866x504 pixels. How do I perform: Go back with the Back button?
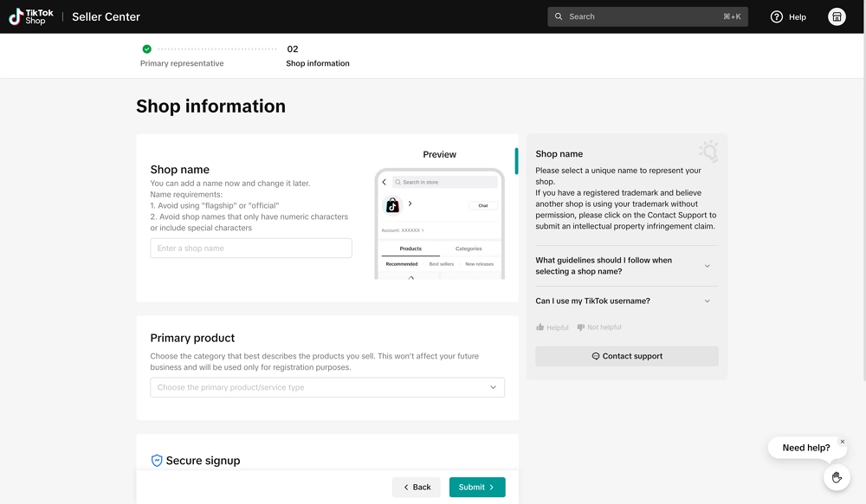click(417, 487)
